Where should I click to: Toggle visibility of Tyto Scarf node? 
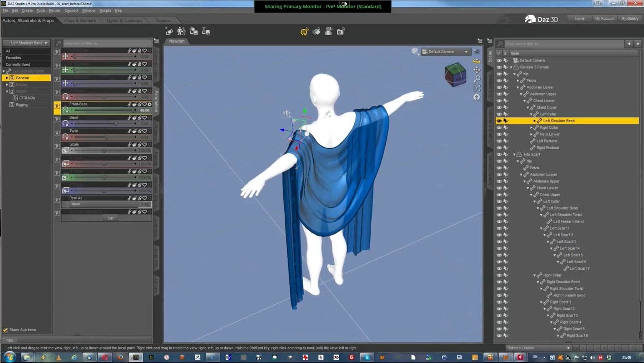[499, 154]
